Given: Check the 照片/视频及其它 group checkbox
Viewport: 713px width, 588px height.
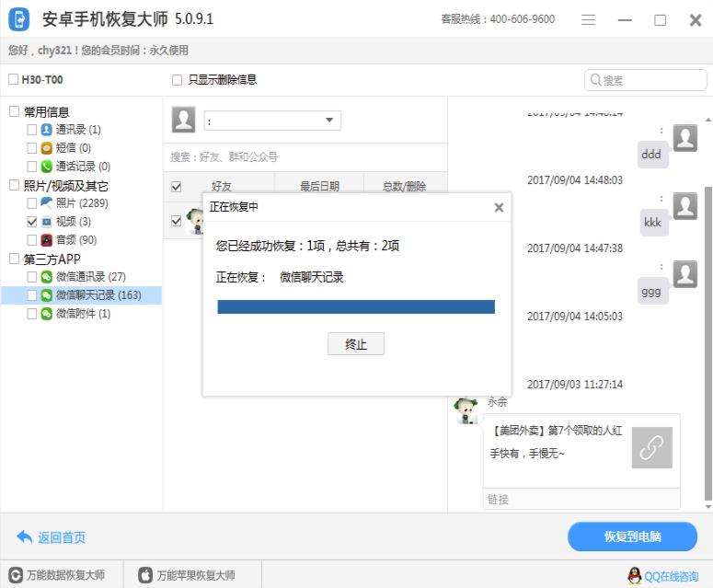Looking at the screenshot, I should point(14,185).
